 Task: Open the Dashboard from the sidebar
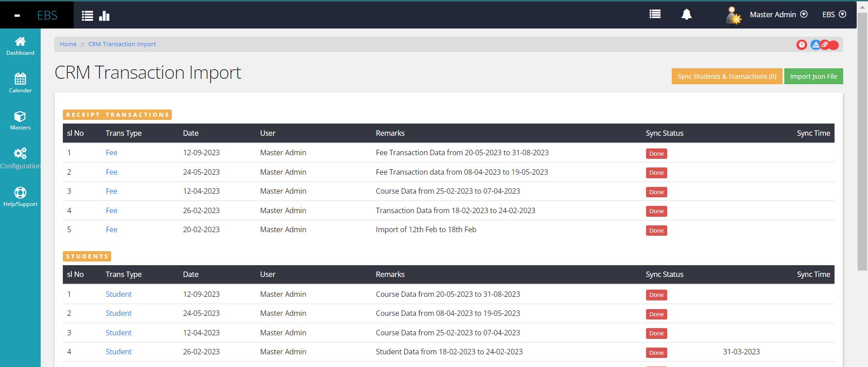[20, 46]
